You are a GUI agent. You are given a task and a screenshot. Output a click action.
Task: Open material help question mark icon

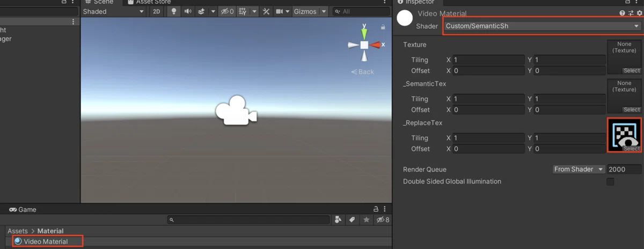click(x=622, y=13)
